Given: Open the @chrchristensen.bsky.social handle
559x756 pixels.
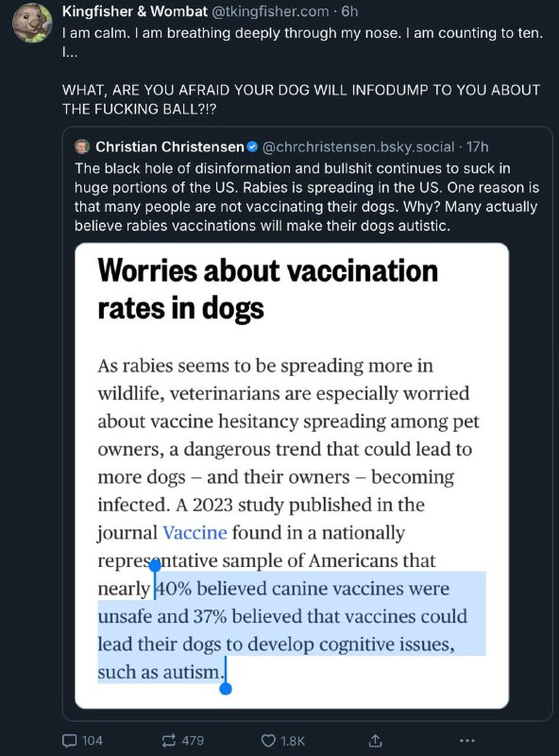Looking at the screenshot, I should (x=358, y=146).
